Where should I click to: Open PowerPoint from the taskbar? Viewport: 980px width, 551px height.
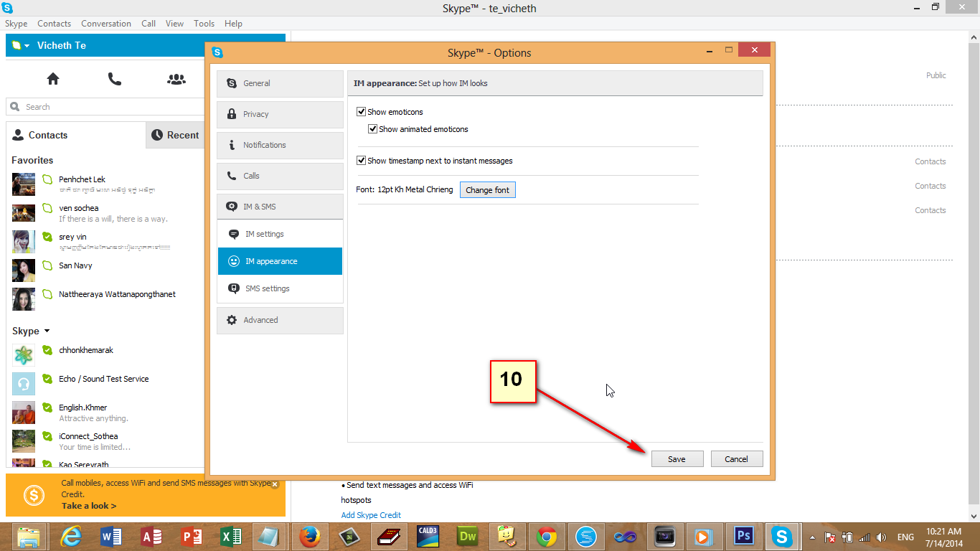point(192,537)
